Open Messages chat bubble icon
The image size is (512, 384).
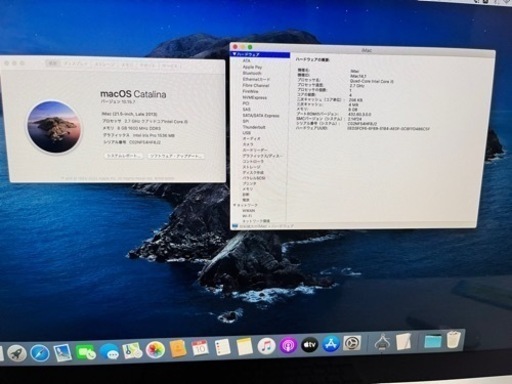pos(109,352)
